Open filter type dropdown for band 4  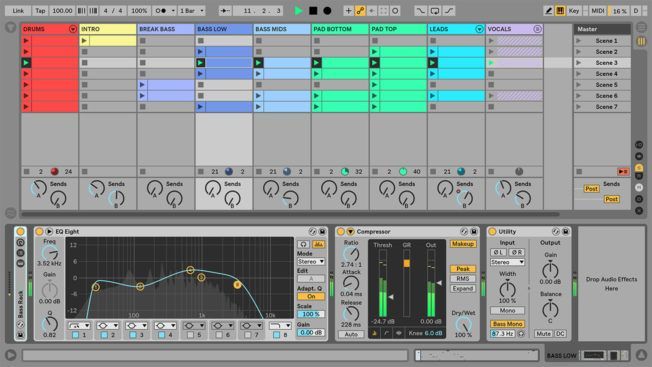[165, 325]
